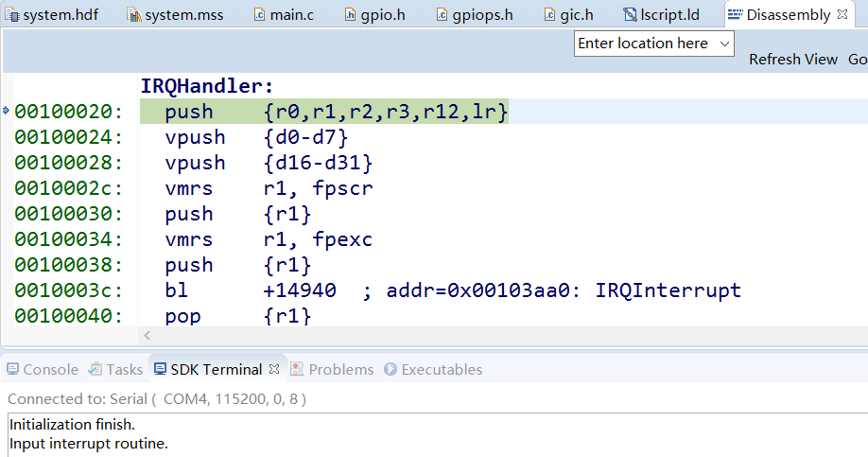Switch to the lscript.ld tab
Viewport: 868px width, 457px height.
click(662, 15)
